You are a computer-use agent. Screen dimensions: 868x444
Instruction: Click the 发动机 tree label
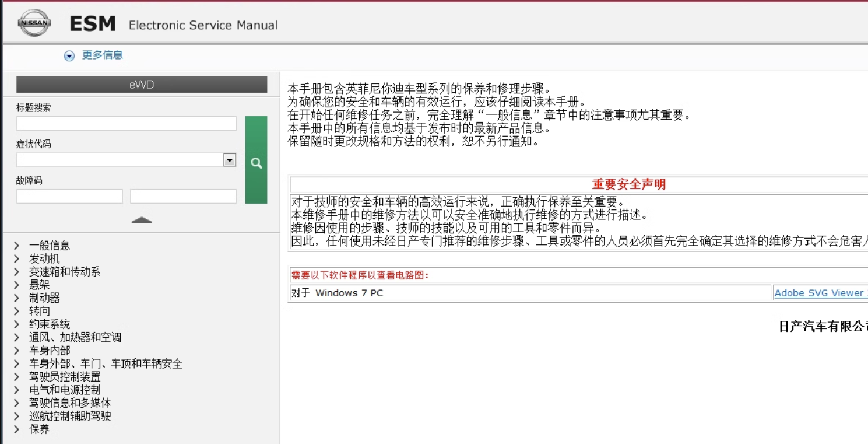(44, 258)
